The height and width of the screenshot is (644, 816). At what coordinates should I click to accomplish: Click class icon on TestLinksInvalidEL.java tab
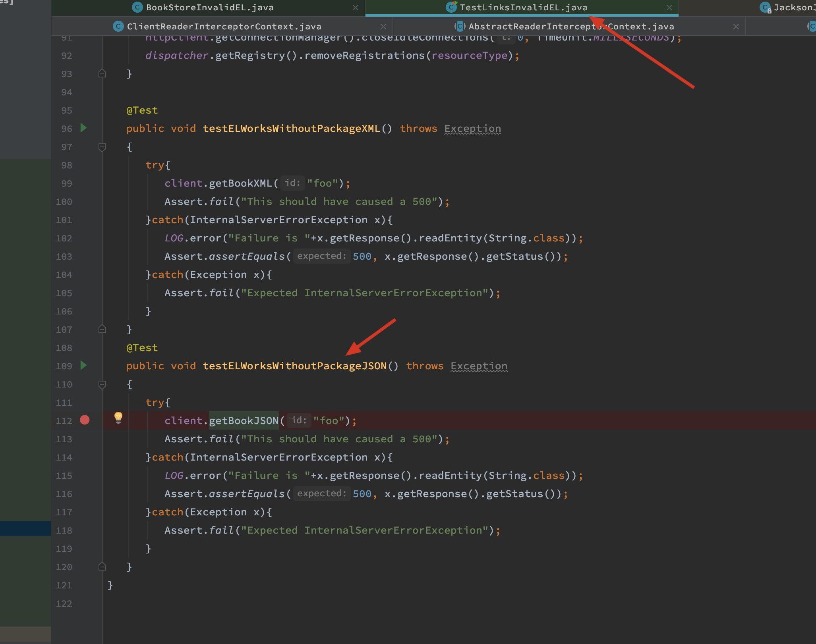point(451,7)
